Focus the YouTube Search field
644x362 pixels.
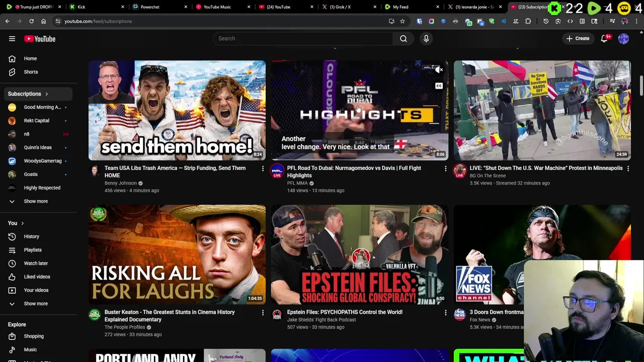303,38
